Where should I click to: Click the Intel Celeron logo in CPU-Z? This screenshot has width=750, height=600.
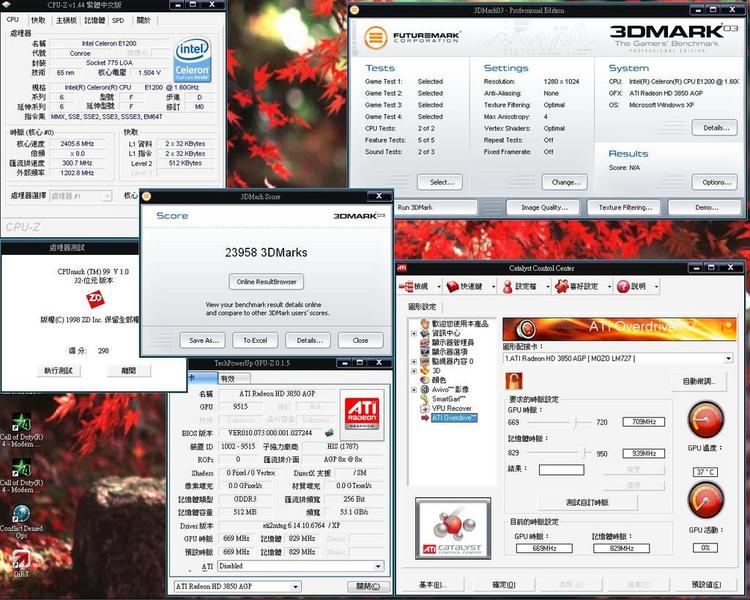[x=192, y=60]
